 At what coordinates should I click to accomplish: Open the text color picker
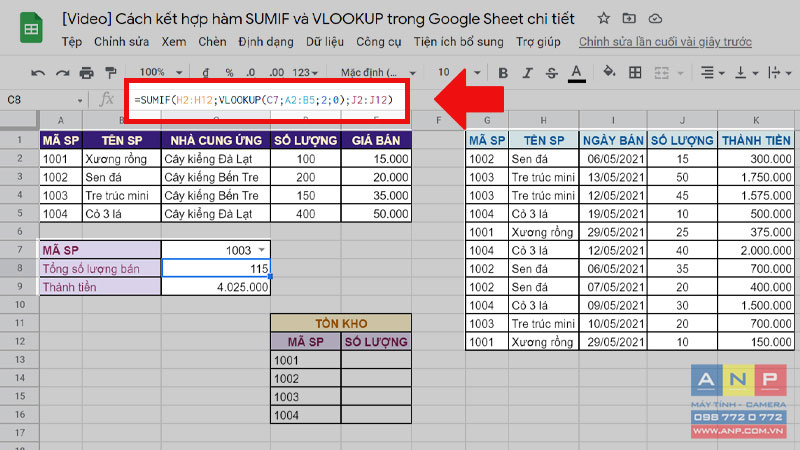[577, 73]
